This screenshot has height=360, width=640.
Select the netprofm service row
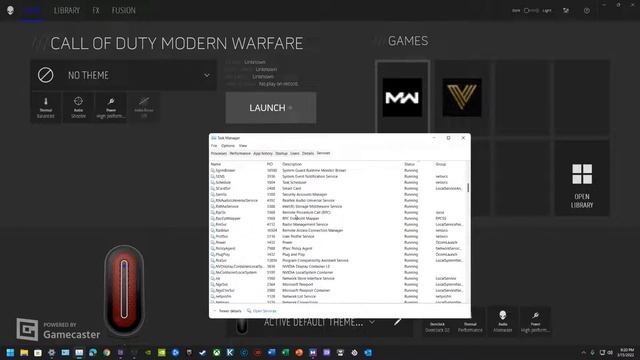[x=338, y=296]
